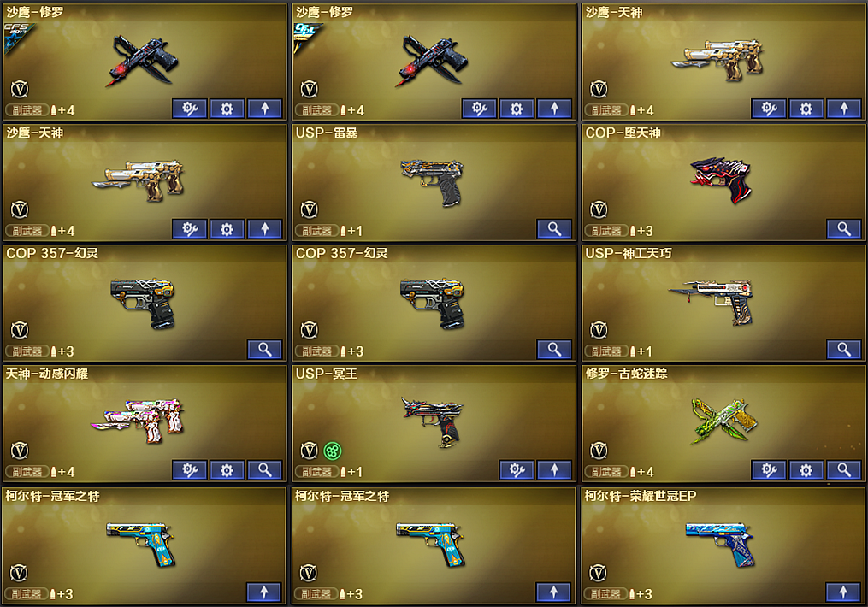The width and height of the screenshot is (868, 607).
Task: Click wrench-gear icon on USP-冥王 card
Action: (x=517, y=470)
